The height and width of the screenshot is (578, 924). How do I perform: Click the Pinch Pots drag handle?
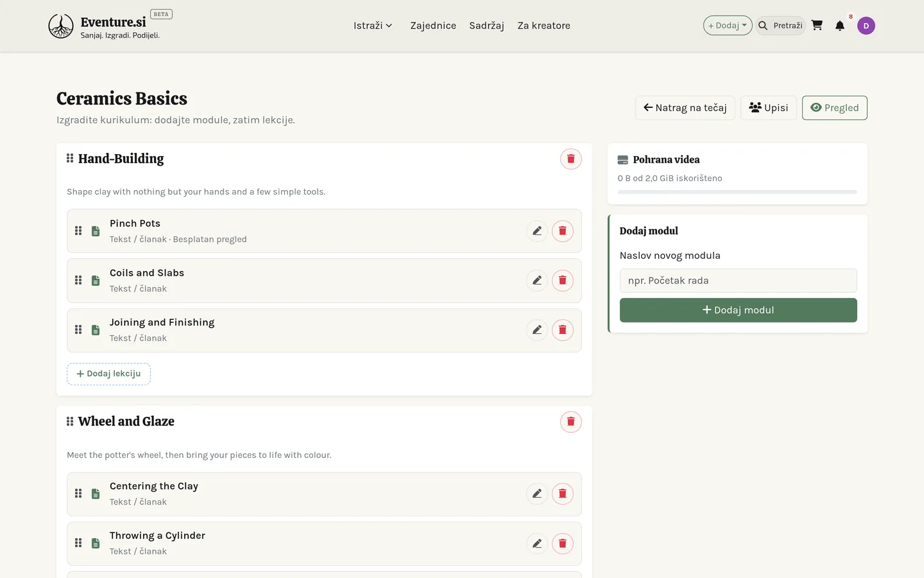(x=78, y=231)
